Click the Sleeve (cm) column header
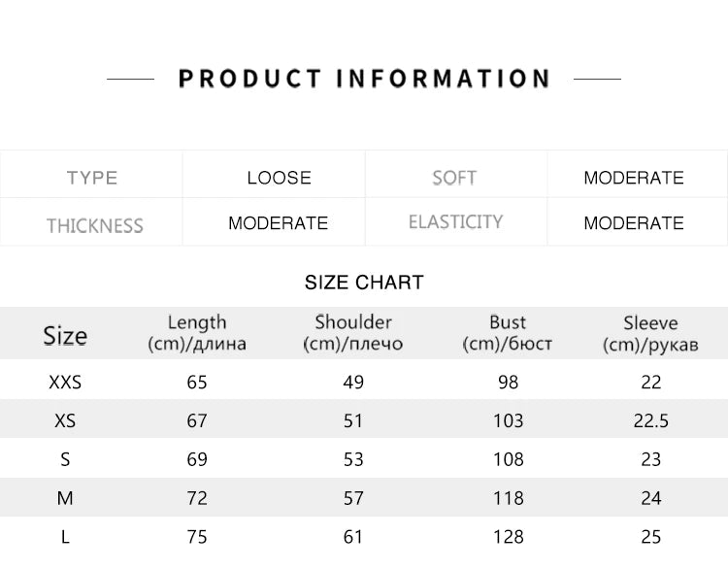The height and width of the screenshot is (569, 728). [650, 333]
